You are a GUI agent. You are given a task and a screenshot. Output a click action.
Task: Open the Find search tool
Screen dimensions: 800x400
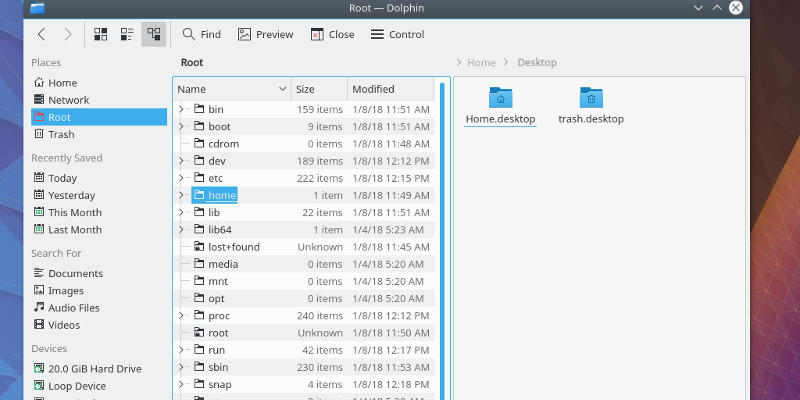[200, 34]
